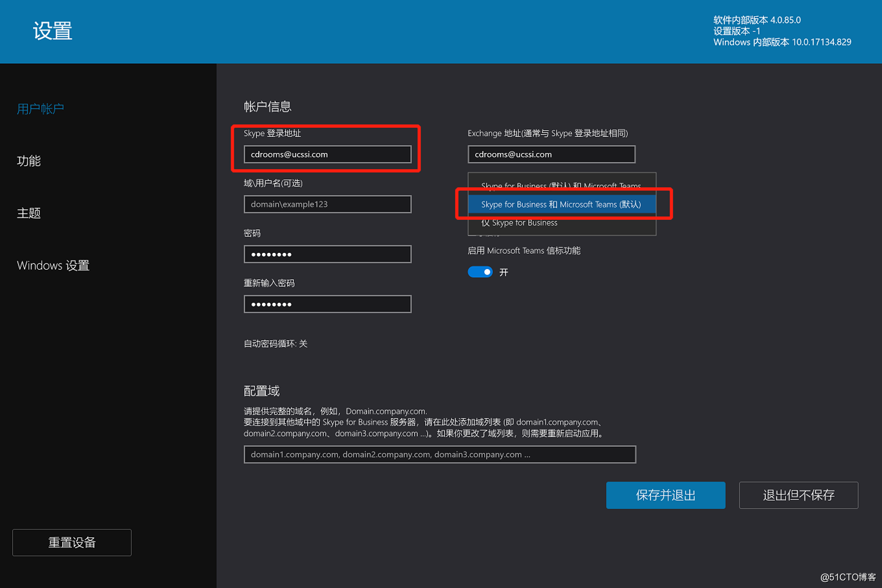The height and width of the screenshot is (588, 882).
Task: Click the 自动密码循环: 关 text
Action: pyautogui.click(x=275, y=344)
